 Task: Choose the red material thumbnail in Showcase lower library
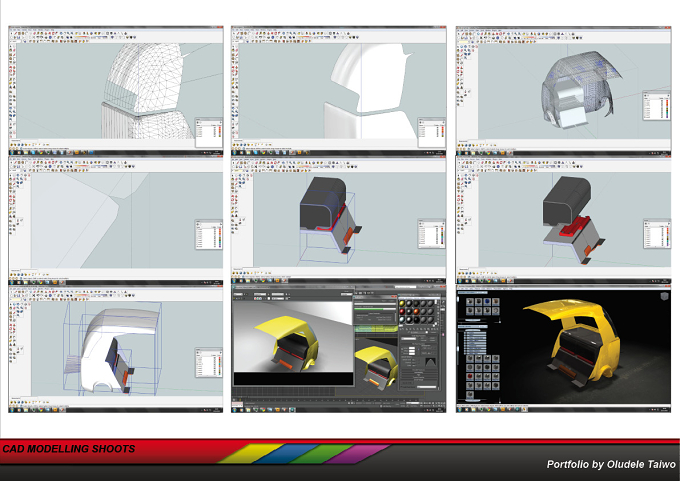click(x=470, y=376)
